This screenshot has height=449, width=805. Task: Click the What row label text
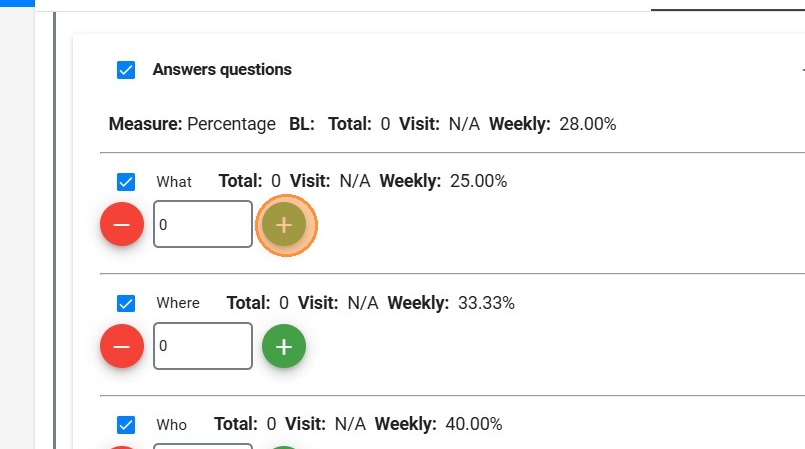click(174, 182)
